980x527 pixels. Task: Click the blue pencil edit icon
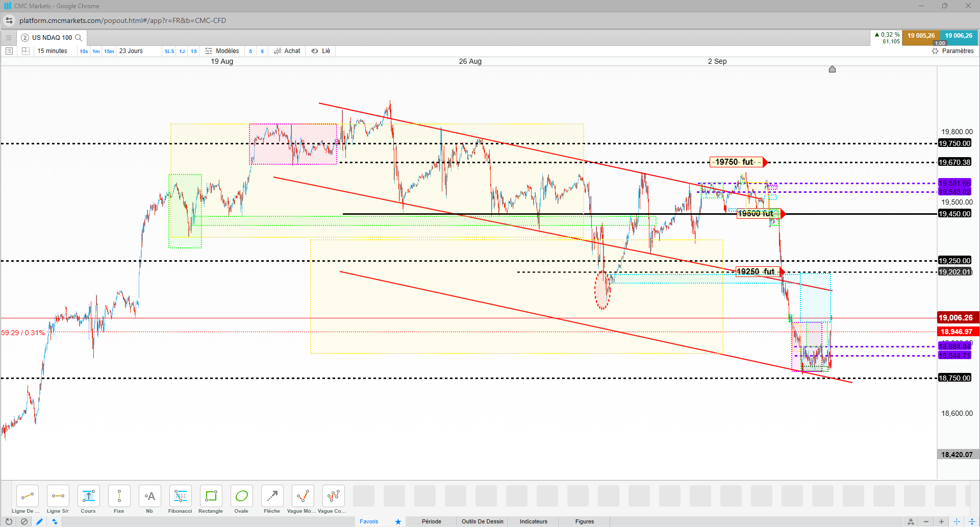[x=39, y=521]
